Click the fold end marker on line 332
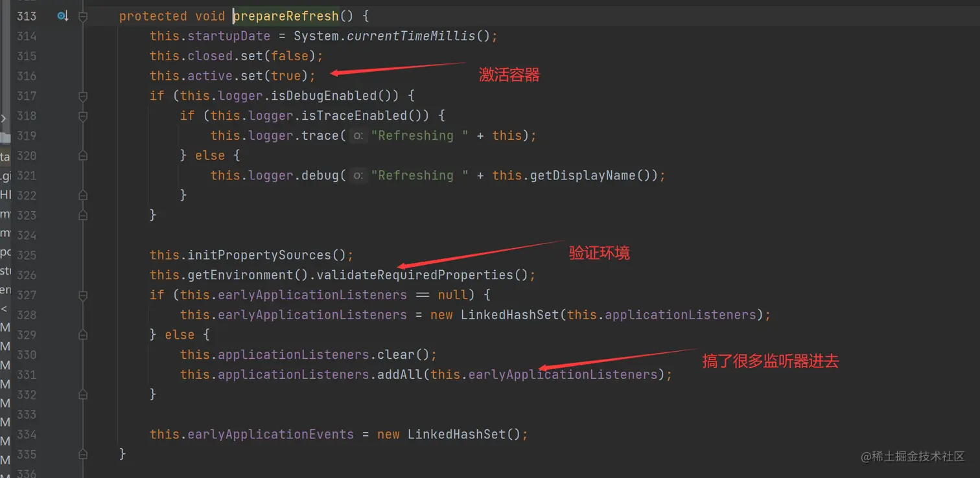The image size is (980, 478). (x=83, y=394)
